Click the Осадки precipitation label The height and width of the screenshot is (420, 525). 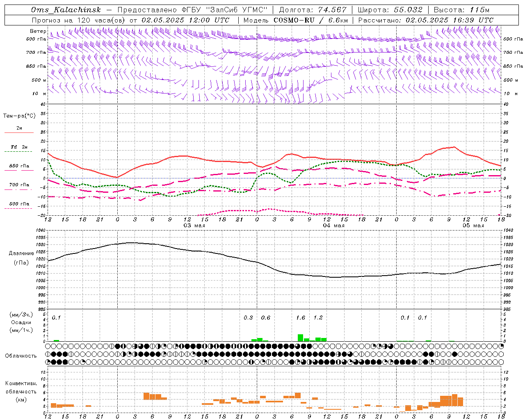pos(21,322)
